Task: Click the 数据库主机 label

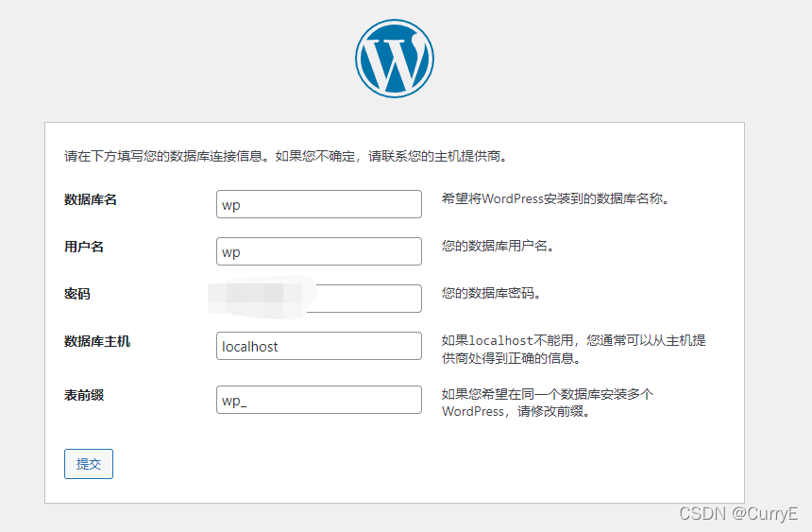Action: (x=97, y=341)
